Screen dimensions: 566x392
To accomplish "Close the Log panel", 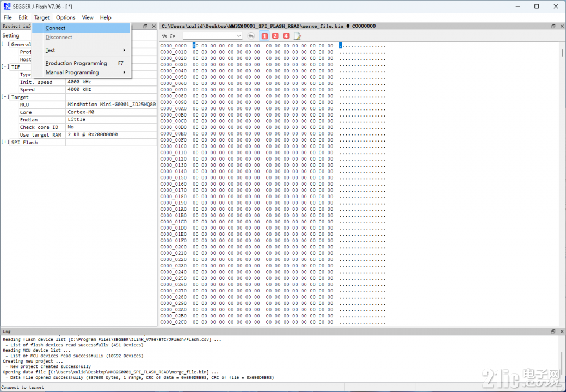I will click(562, 331).
